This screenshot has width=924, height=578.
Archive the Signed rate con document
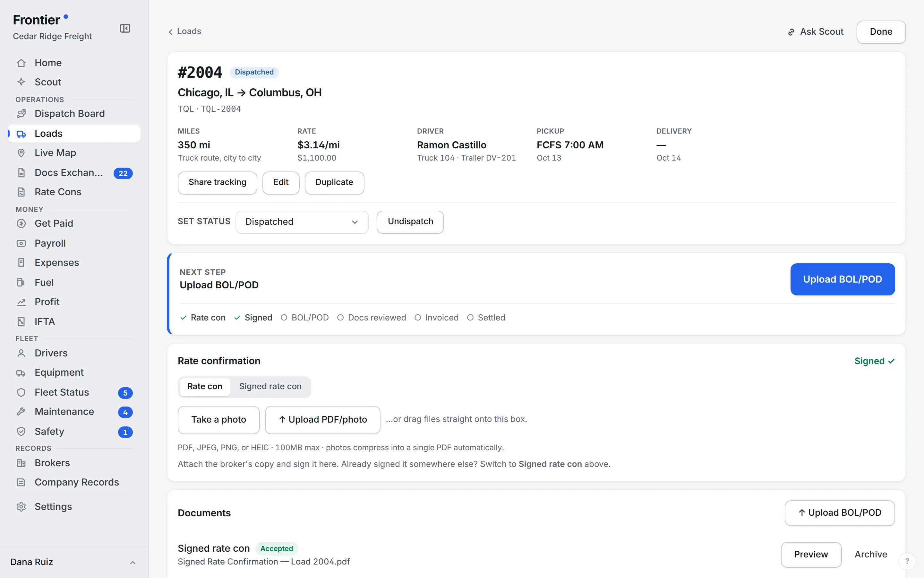[x=870, y=555]
